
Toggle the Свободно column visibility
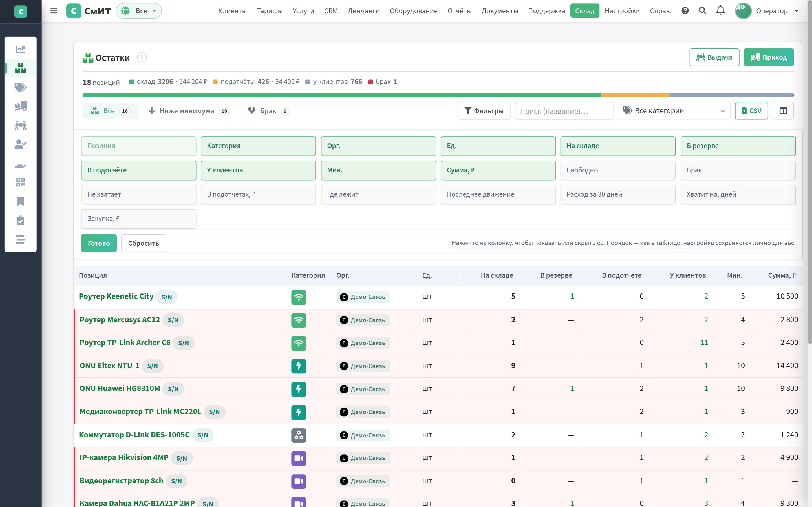pos(618,170)
